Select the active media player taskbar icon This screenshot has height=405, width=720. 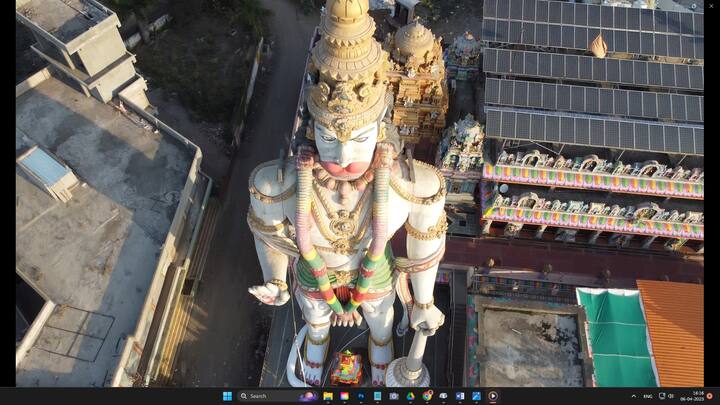pyautogui.click(x=493, y=396)
